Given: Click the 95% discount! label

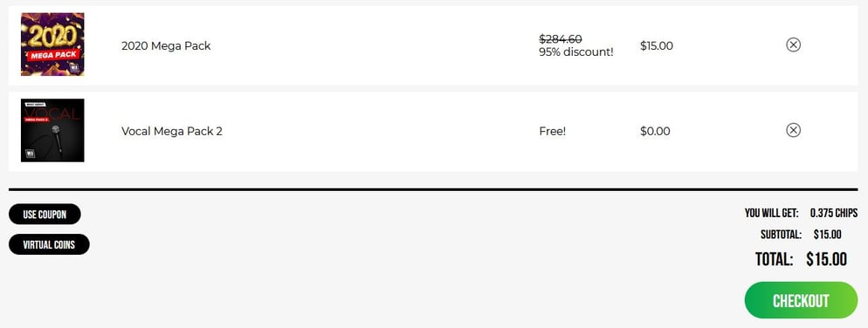Looking at the screenshot, I should coord(576,52).
